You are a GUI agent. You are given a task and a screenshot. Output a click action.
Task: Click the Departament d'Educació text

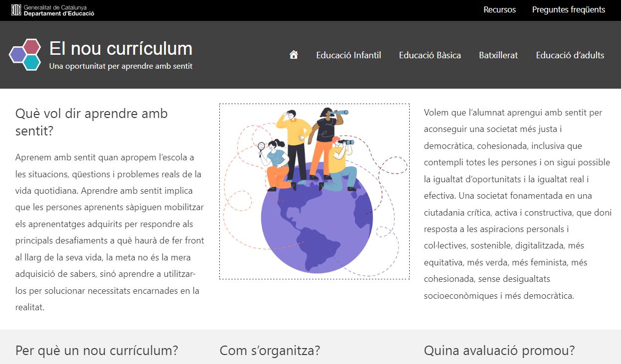click(59, 13)
